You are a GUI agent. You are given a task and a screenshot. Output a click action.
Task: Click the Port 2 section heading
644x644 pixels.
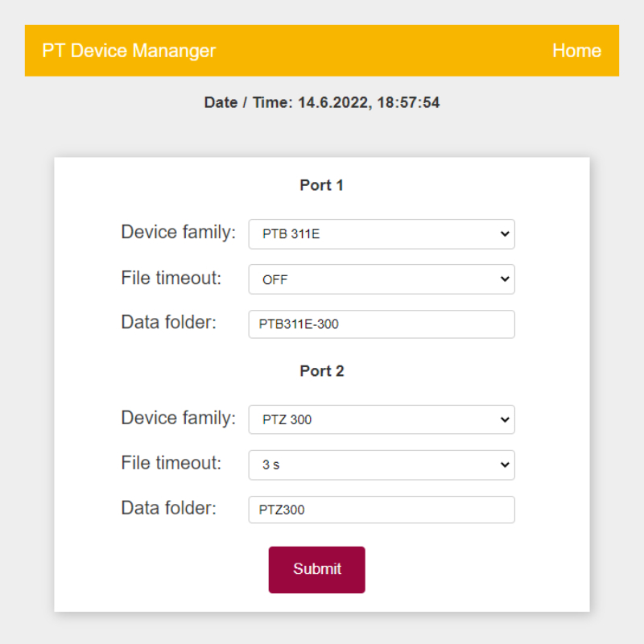pyautogui.click(x=322, y=371)
